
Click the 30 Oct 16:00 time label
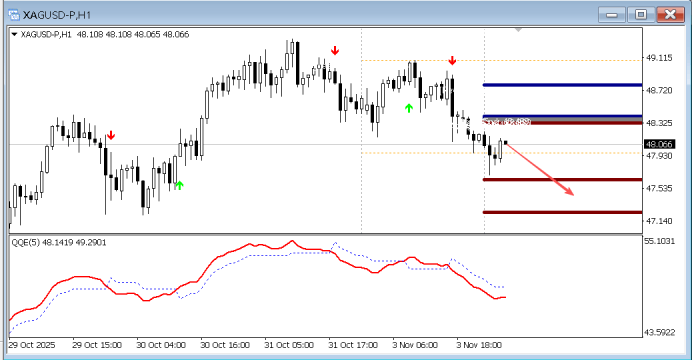point(225,345)
